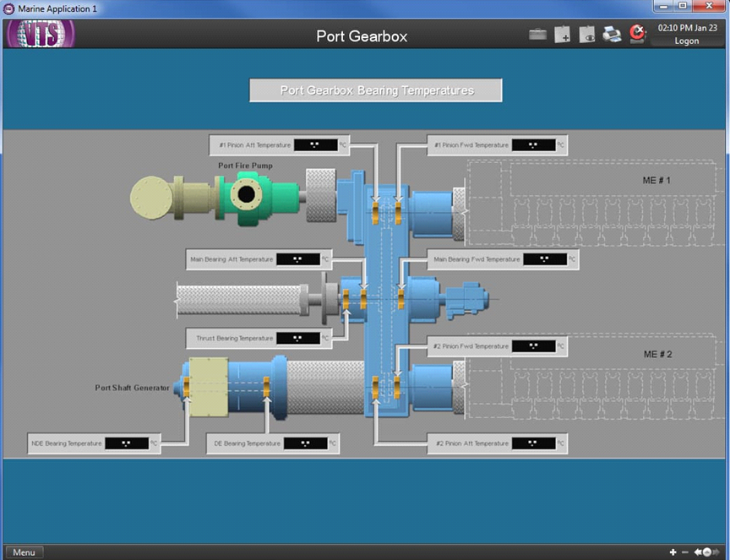730x560 pixels.
Task: Open the home screen with the globe icon
Action: tap(707, 552)
